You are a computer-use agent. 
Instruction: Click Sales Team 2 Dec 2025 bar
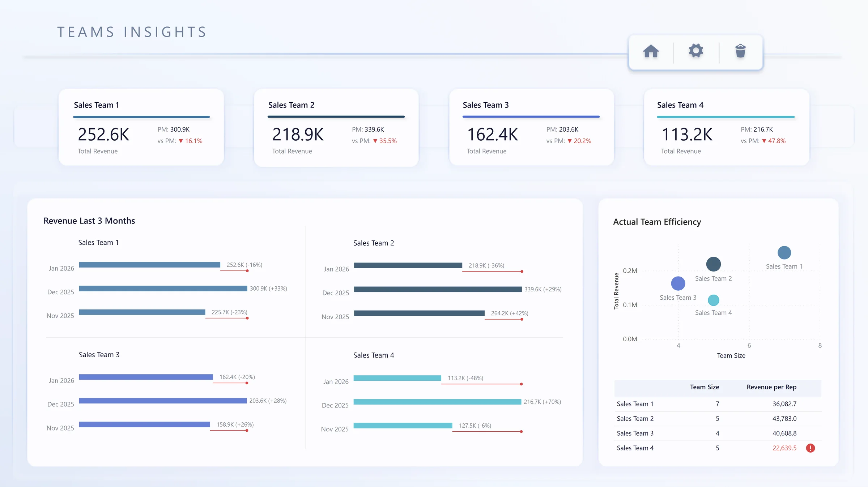(x=438, y=289)
